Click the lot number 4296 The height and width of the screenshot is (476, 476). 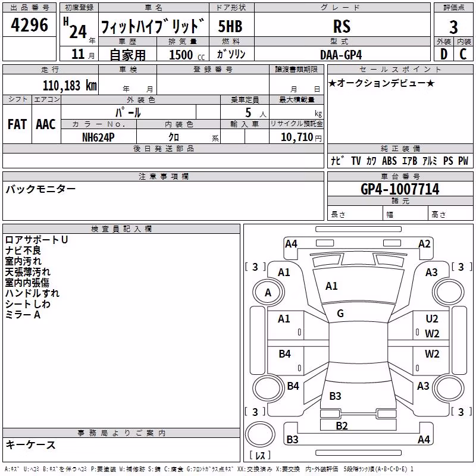29,25
